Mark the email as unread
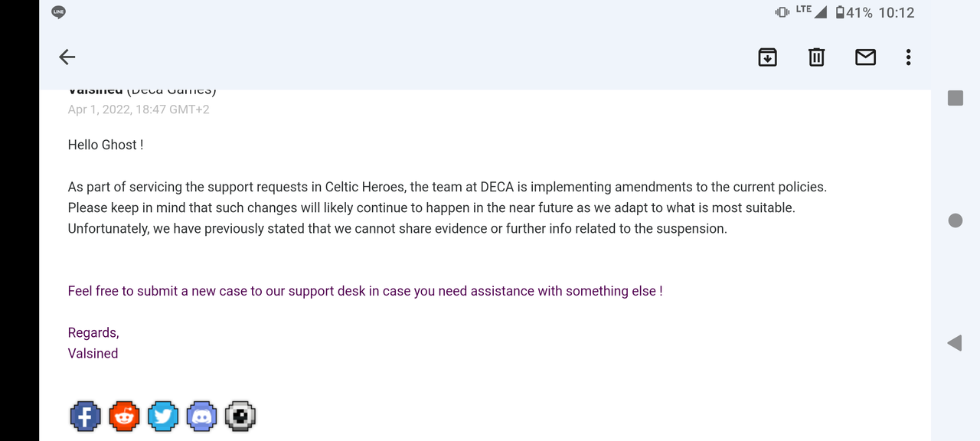 pyautogui.click(x=865, y=57)
